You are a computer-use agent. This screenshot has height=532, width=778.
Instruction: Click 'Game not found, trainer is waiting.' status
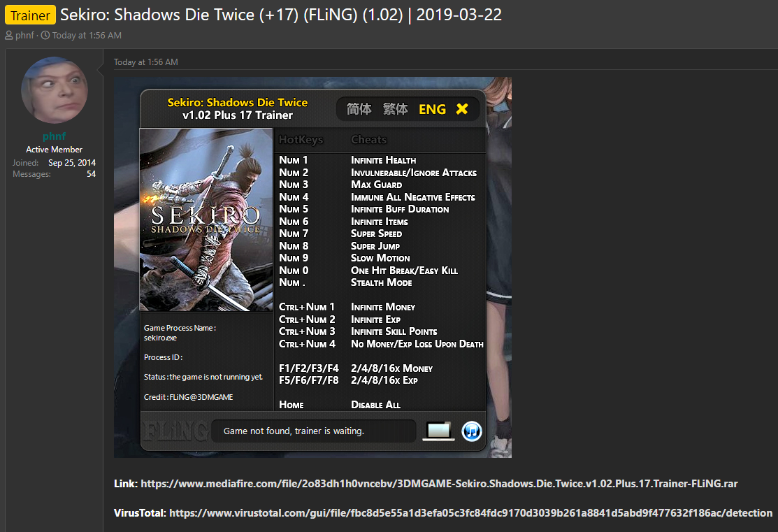294,431
